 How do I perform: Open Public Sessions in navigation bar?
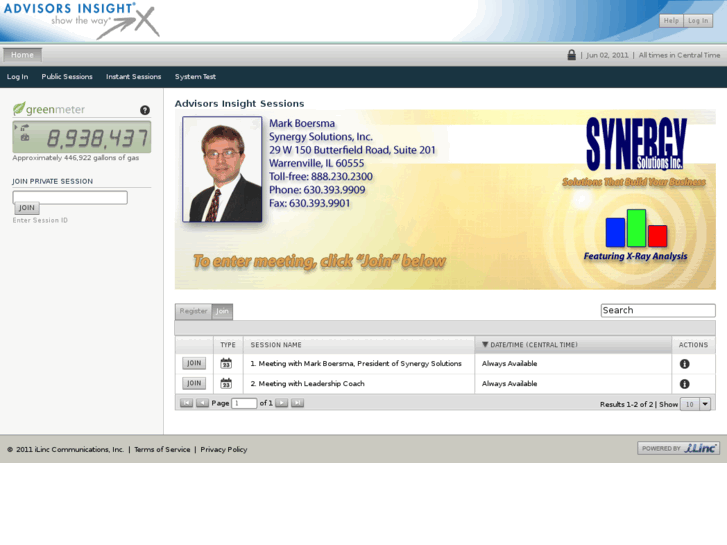(x=67, y=77)
